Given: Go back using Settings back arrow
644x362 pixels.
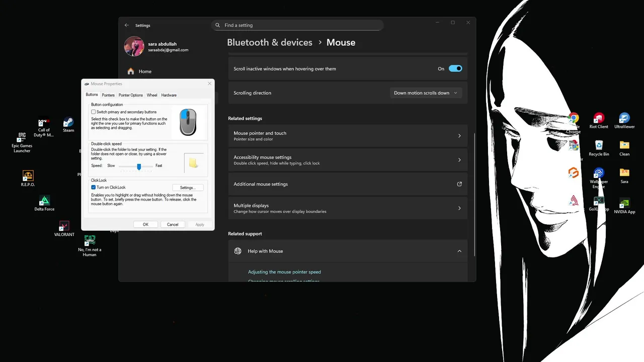Looking at the screenshot, I should pyautogui.click(x=127, y=25).
